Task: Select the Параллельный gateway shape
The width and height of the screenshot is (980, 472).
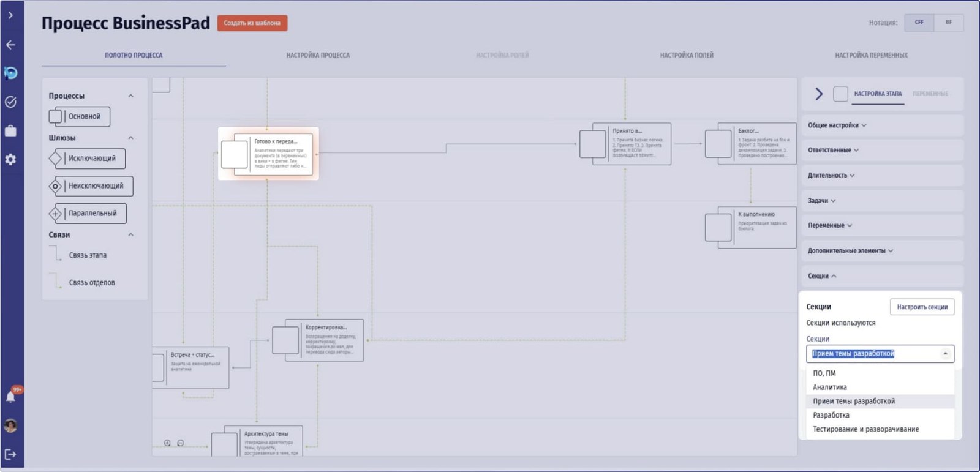Action: [x=88, y=214]
